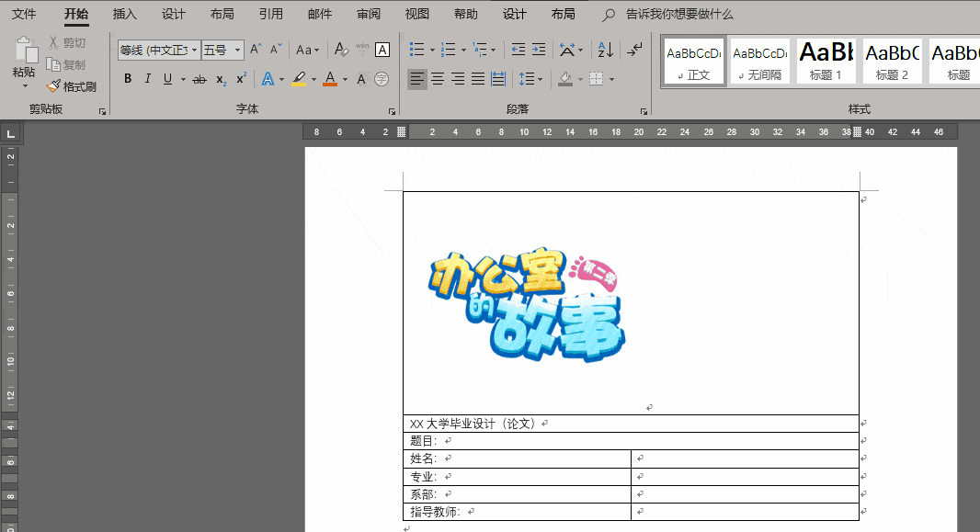
Task: Select the italic formatting icon
Action: tap(148, 79)
